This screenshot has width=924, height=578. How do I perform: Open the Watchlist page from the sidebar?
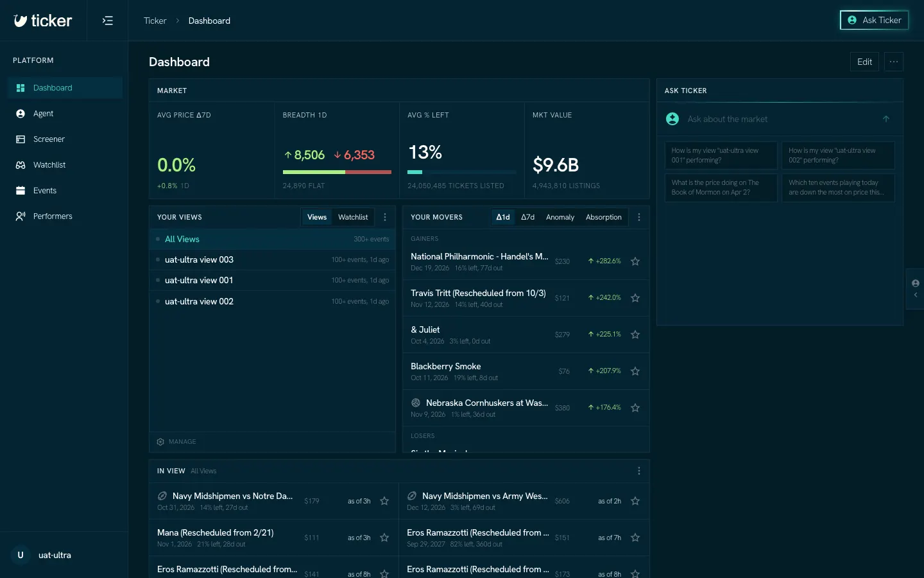(x=65, y=165)
